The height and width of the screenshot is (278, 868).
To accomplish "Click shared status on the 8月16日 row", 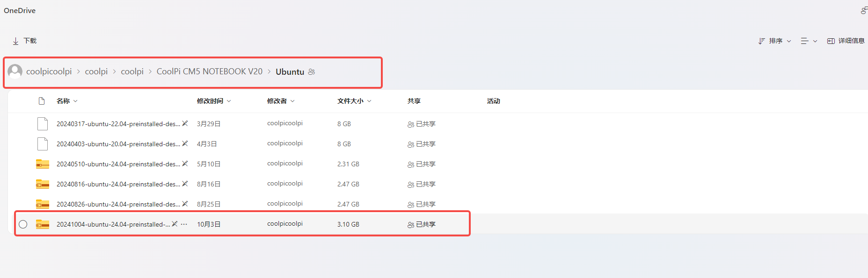I will (421, 184).
